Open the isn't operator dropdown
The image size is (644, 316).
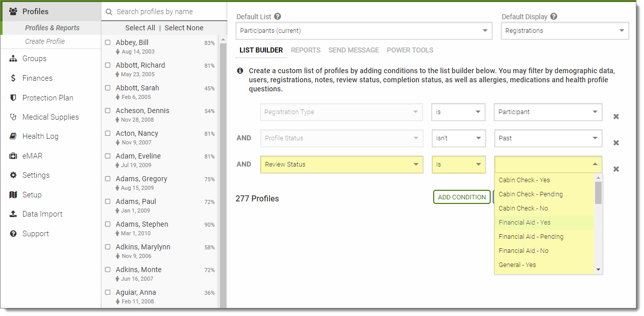pyautogui.click(x=458, y=138)
